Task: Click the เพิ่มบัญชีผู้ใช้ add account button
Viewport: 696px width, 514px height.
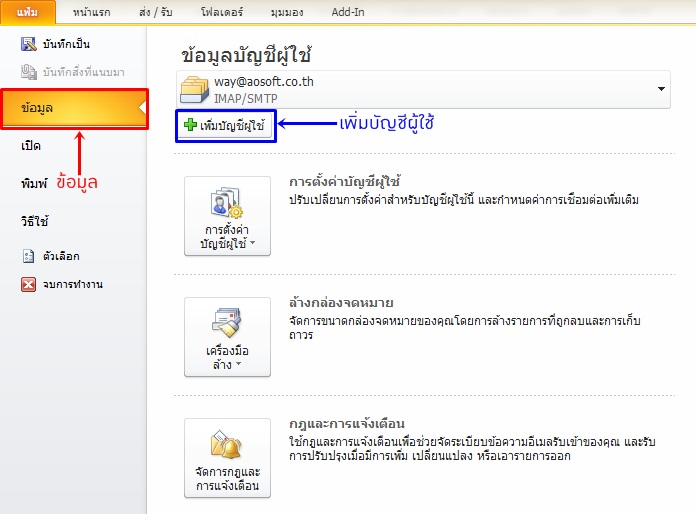Action: point(226,126)
